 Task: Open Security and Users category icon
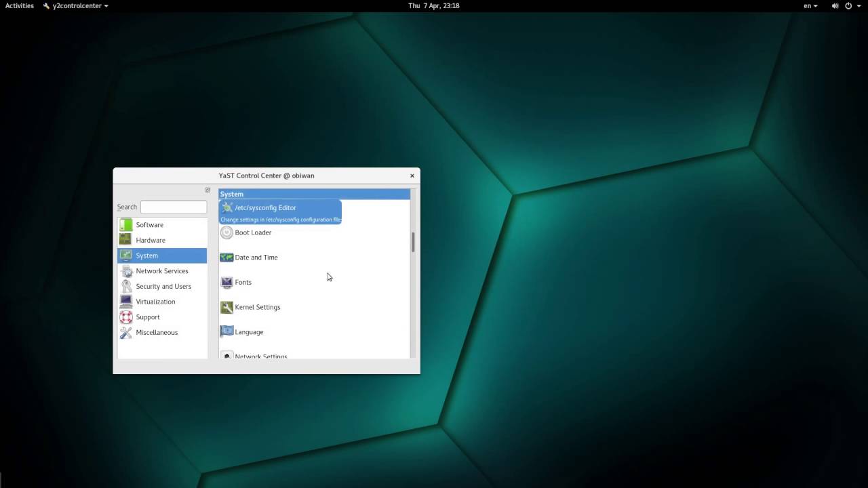coord(125,286)
